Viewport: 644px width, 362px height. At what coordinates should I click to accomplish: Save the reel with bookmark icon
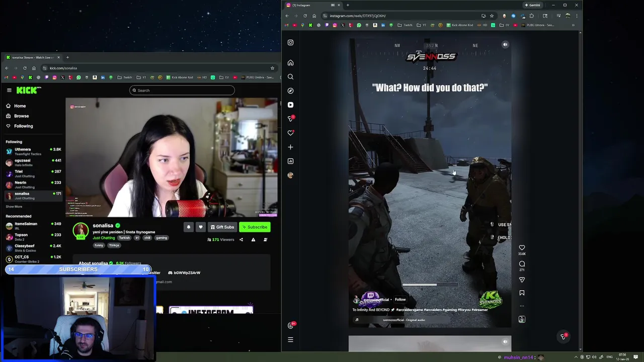(522, 293)
